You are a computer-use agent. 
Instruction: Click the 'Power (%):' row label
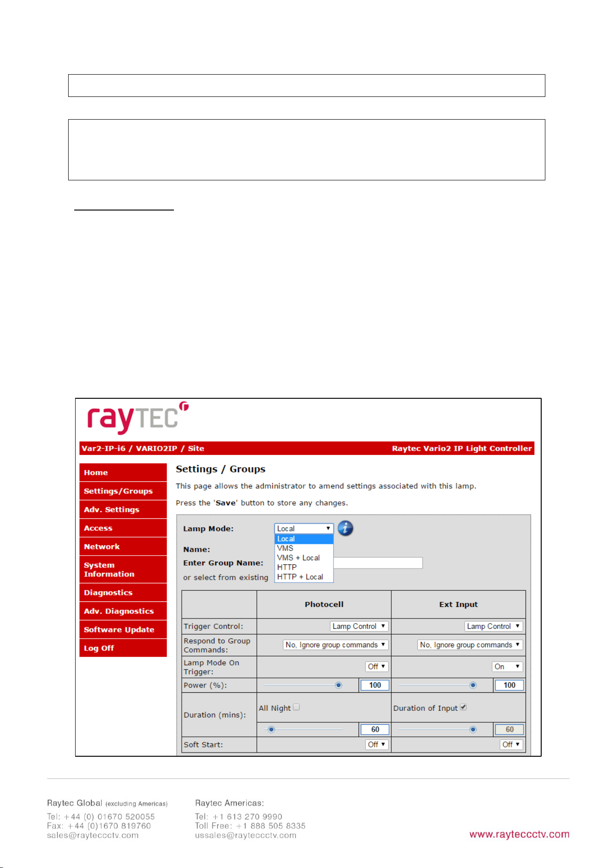coord(205,685)
